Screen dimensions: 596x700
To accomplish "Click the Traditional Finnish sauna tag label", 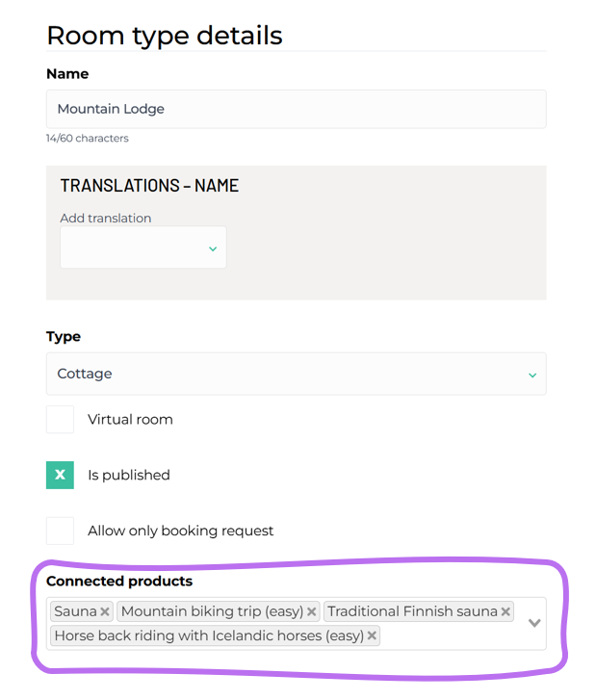I will click(x=412, y=612).
